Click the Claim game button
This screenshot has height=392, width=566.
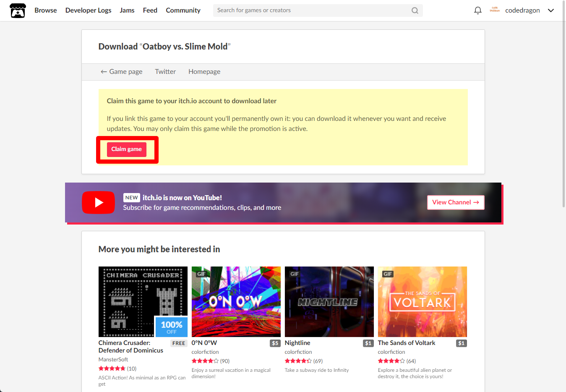coord(127,149)
